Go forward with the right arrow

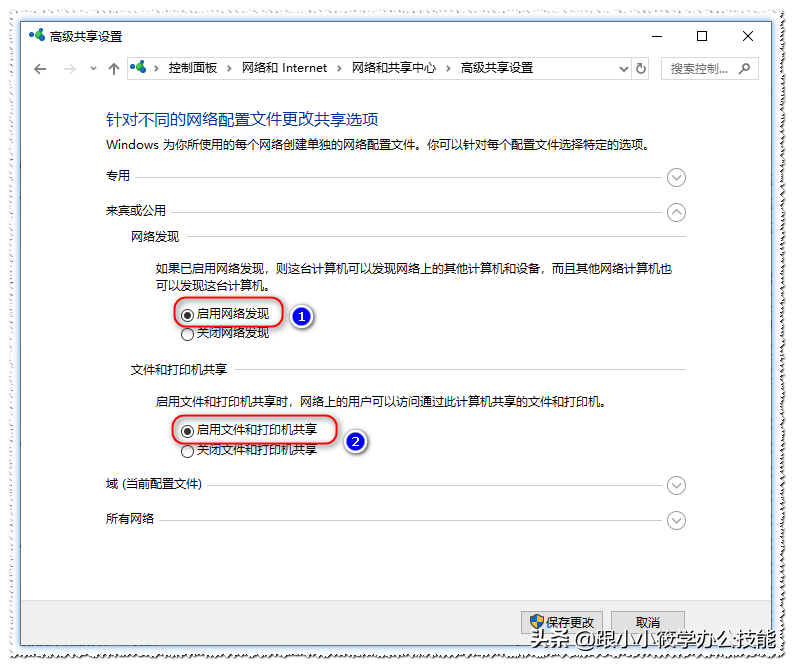tap(69, 69)
